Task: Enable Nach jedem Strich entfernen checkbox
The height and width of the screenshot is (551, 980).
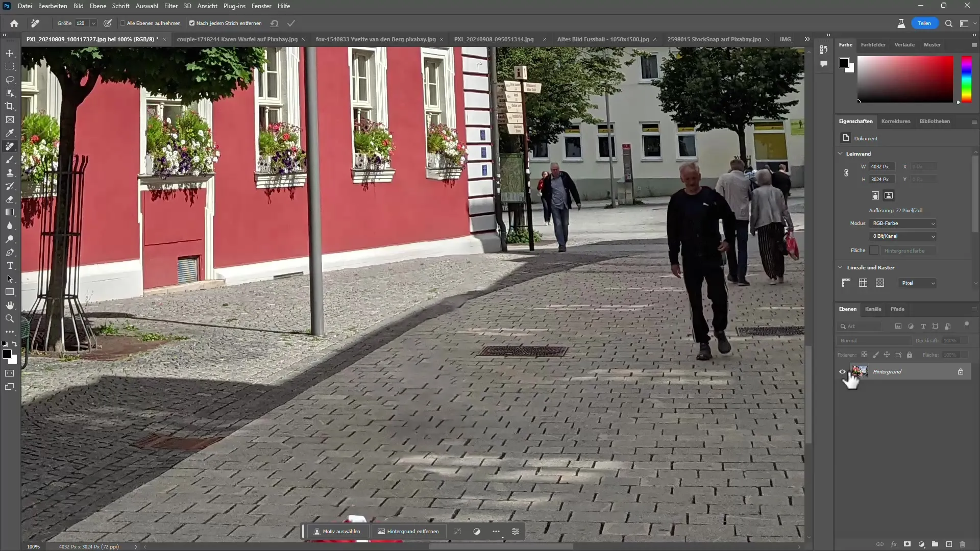Action: (x=192, y=23)
